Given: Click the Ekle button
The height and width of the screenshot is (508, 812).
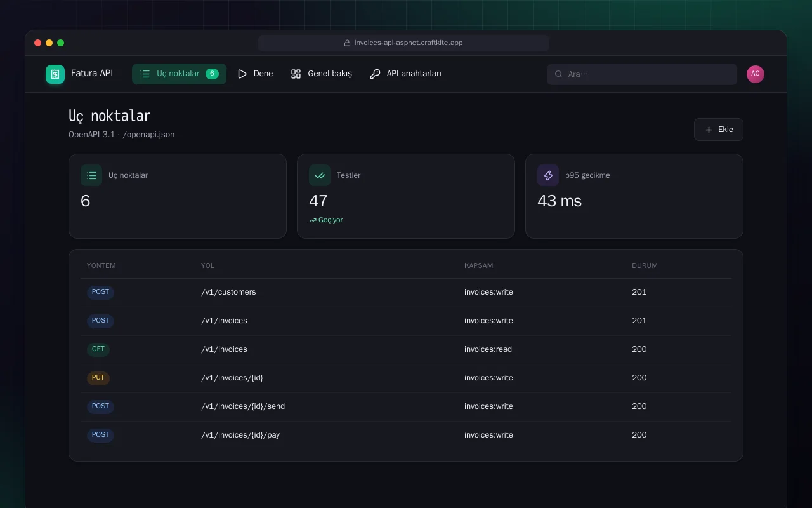Looking at the screenshot, I should click(719, 130).
